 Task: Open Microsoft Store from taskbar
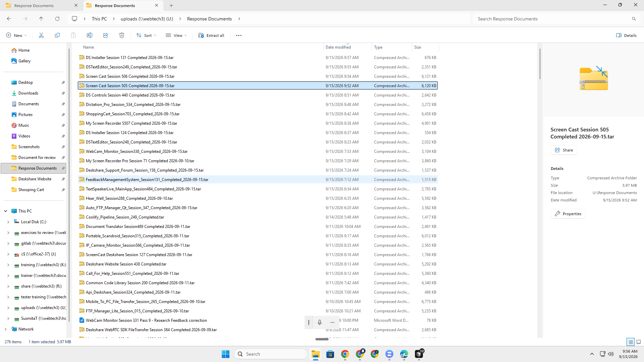[x=330, y=354]
